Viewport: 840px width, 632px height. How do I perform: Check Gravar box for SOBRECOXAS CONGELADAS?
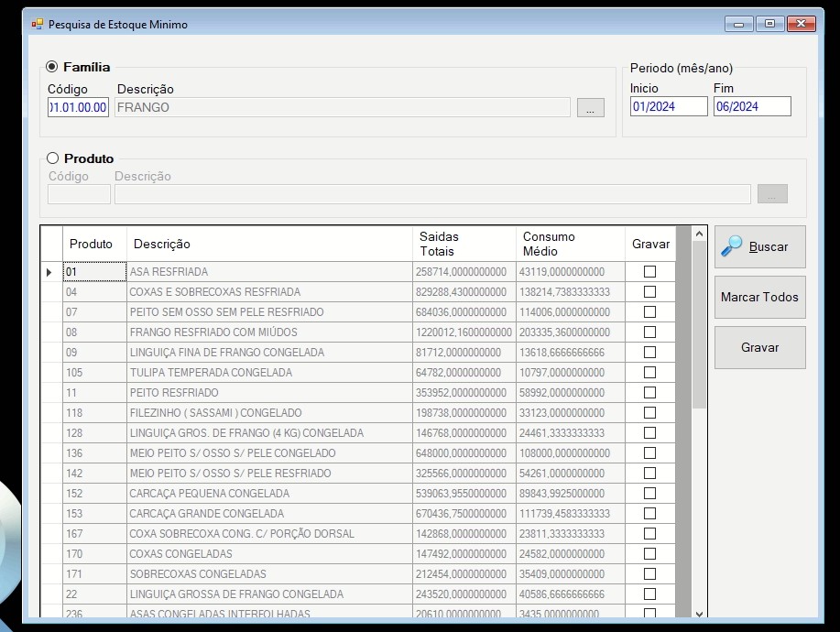pyautogui.click(x=649, y=573)
